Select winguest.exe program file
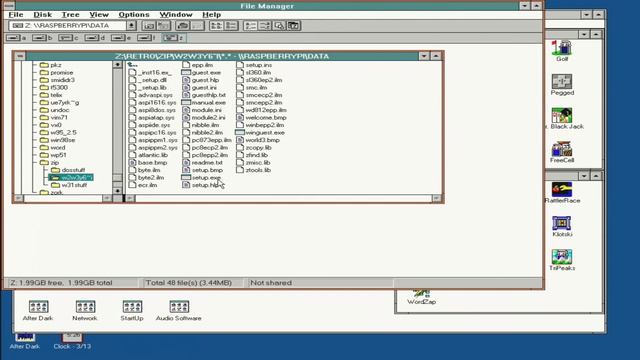Image resolution: width=640 pixels, height=360 pixels. click(x=260, y=133)
